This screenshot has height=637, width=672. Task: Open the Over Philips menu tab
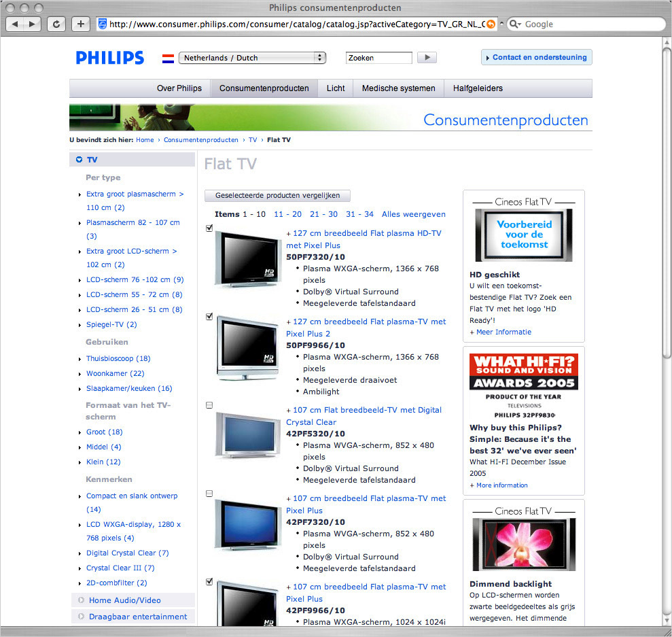coord(179,88)
